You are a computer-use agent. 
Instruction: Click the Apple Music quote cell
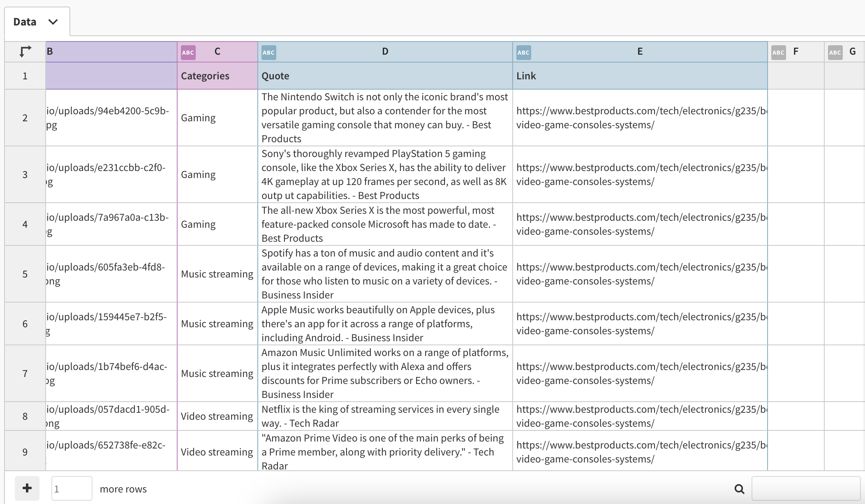385,324
